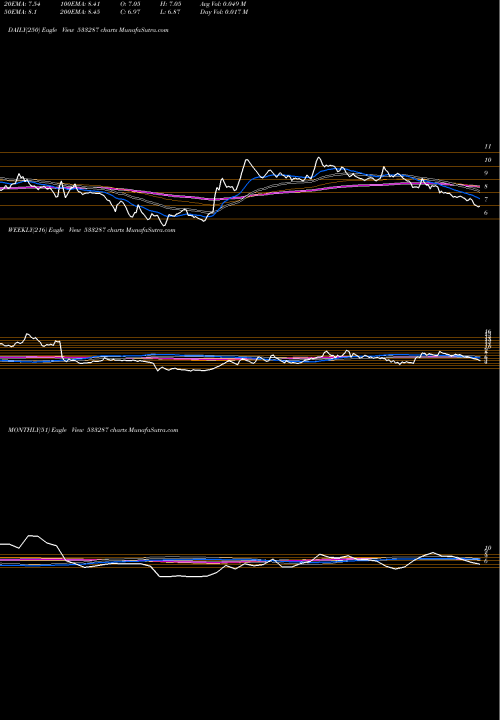Click the 20EMA: 7.54 value
Viewport: 500px width, 720px height.
22,4
